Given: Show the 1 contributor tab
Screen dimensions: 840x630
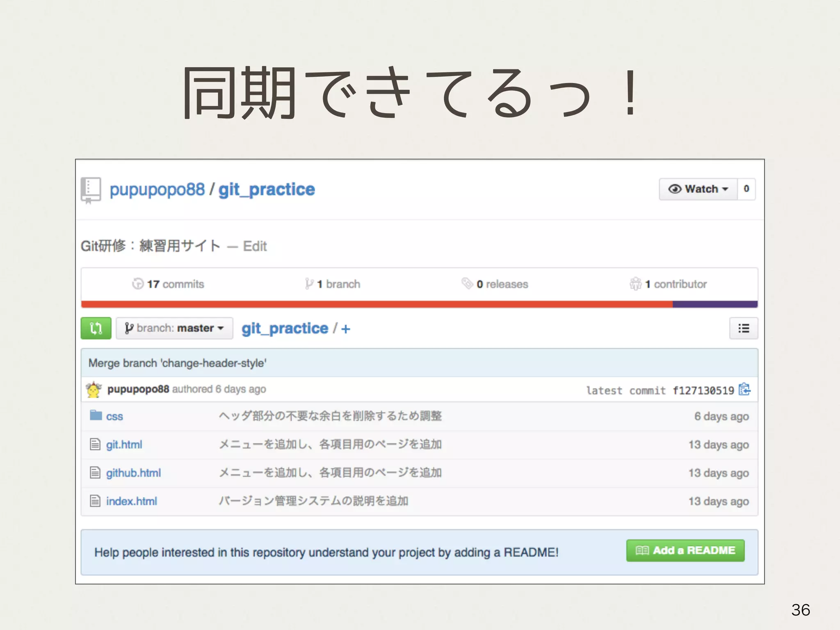Looking at the screenshot, I should (x=668, y=284).
